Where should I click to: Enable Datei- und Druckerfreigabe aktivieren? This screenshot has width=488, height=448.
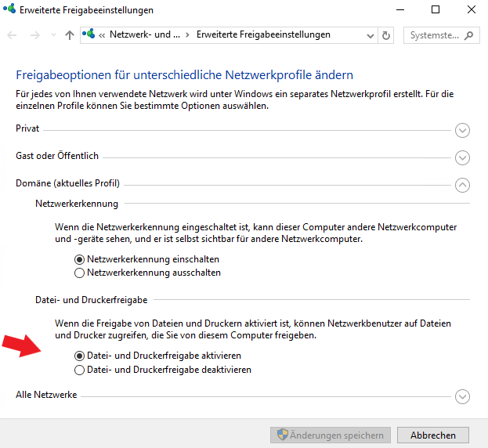tap(78, 356)
